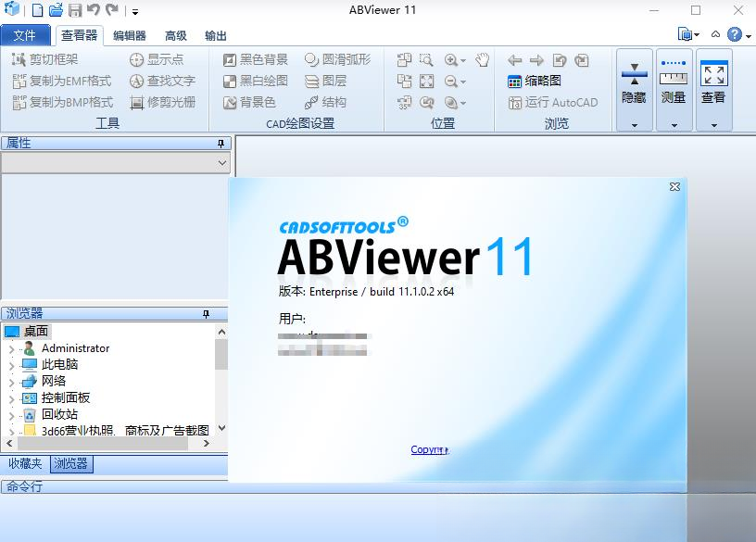The height and width of the screenshot is (542, 756).
Task: Open the 属性 panel combo box
Action: pos(116,163)
